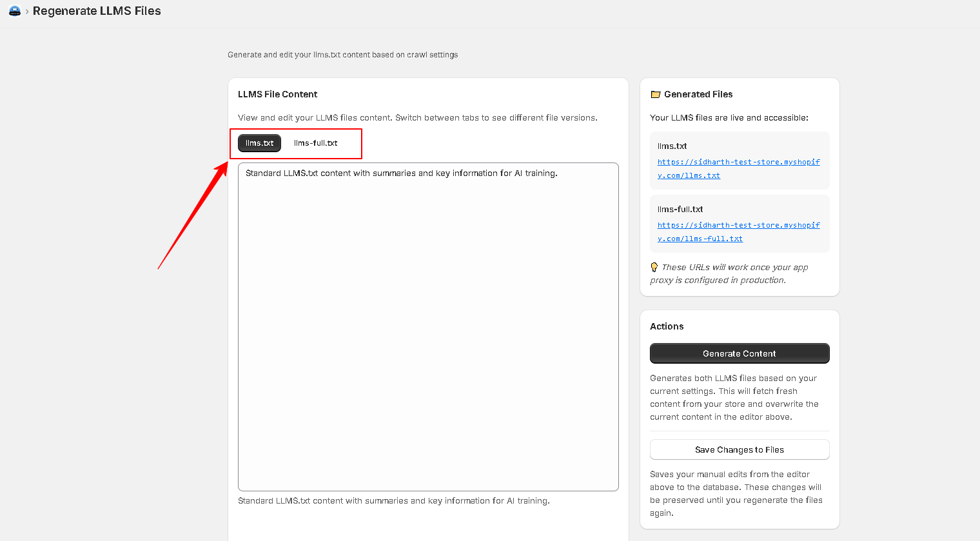Switch to the llms.txt editor tab

click(259, 143)
